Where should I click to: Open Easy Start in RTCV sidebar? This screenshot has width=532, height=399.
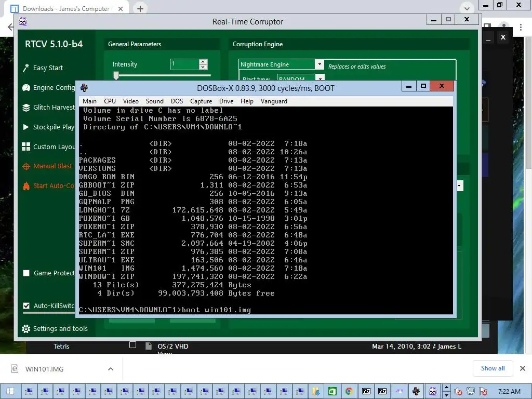[x=43, y=68]
